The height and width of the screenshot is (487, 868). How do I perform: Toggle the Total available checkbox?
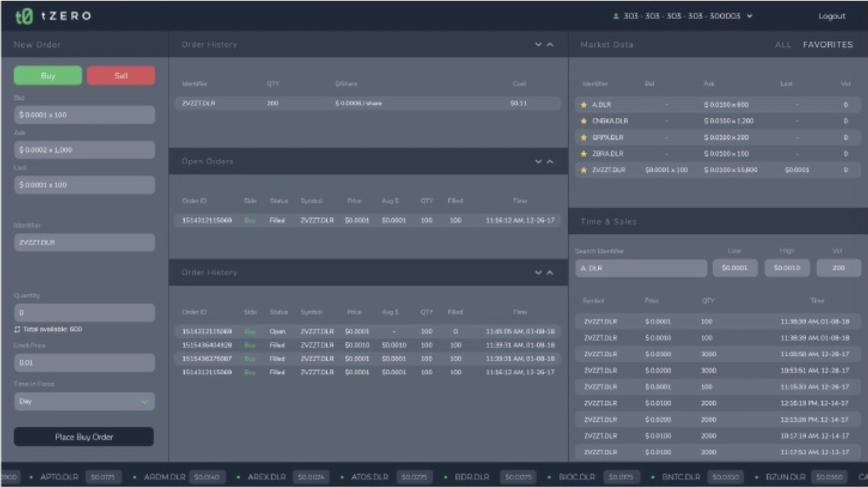(x=17, y=329)
